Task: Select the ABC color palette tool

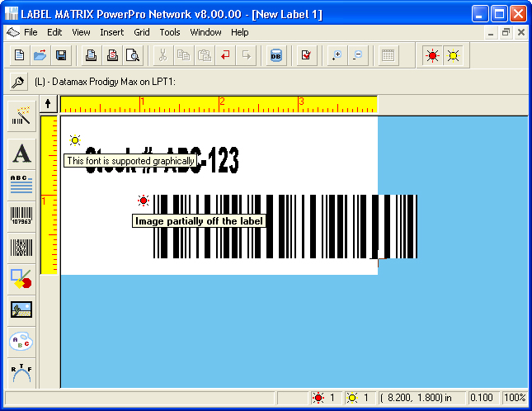Action: pos(21,342)
